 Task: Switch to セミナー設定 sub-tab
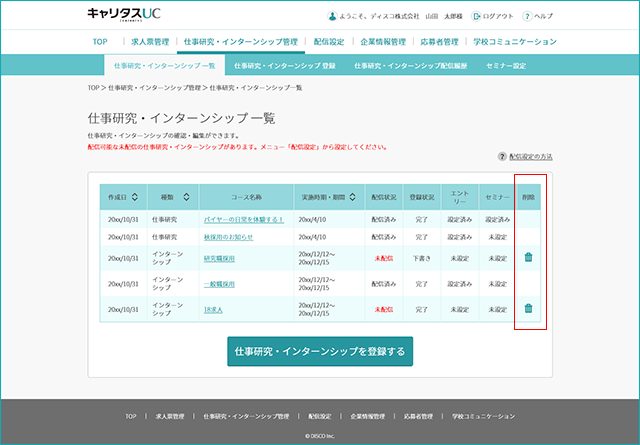(506, 66)
